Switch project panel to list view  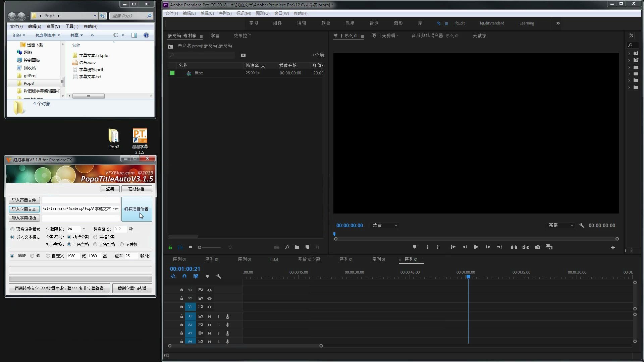click(180, 247)
